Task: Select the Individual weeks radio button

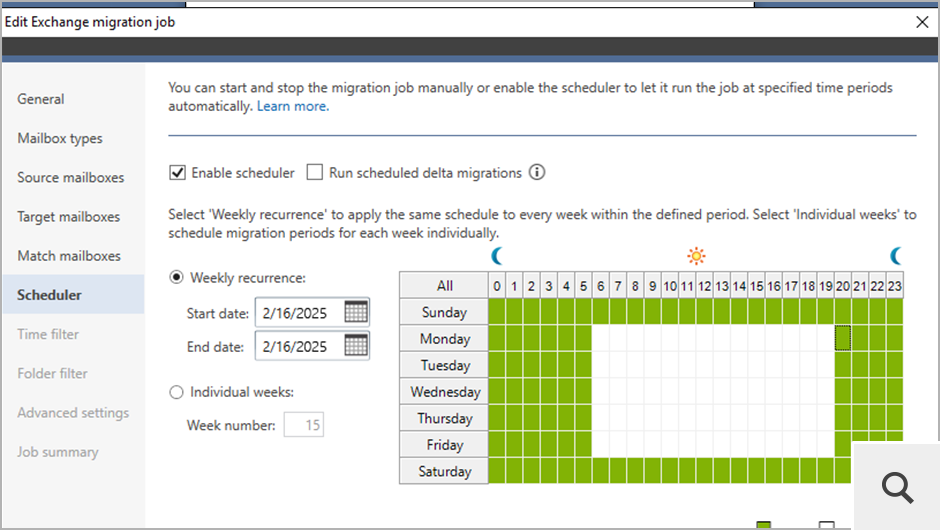Action: (x=177, y=392)
